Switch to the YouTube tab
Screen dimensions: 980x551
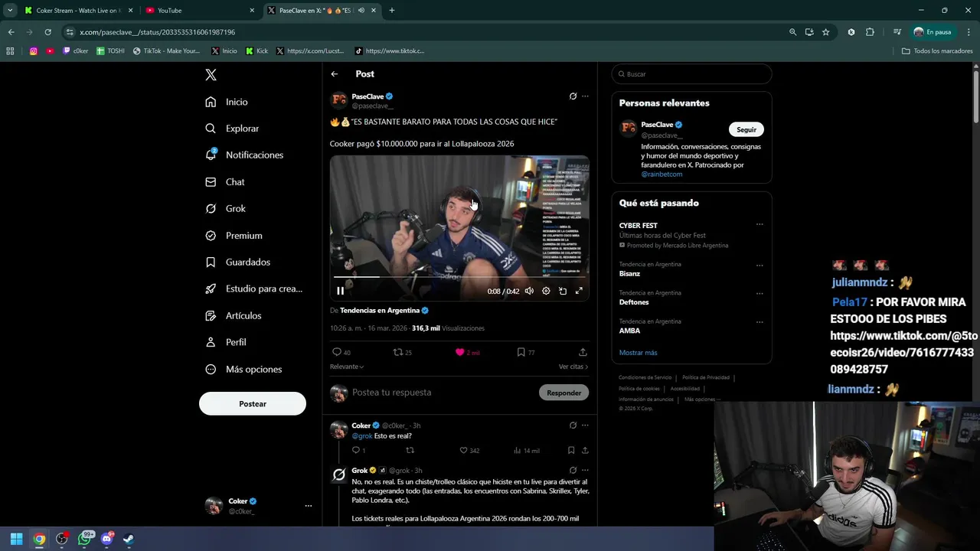click(x=201, y=11)
